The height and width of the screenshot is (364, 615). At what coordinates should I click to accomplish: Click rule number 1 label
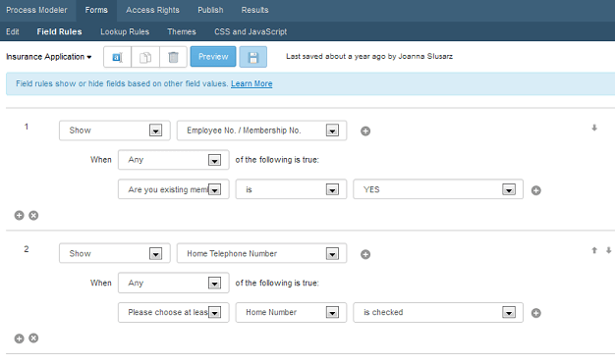(27, 127)
